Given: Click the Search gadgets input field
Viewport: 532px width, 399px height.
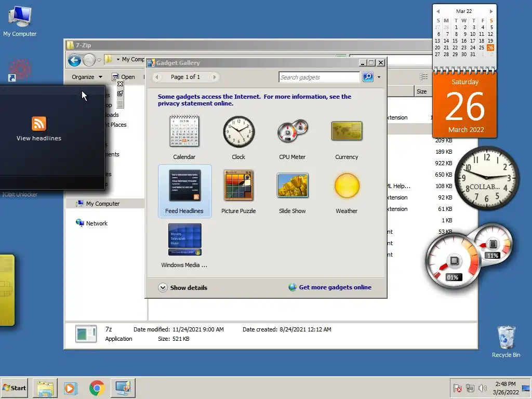Looking at the screenshot, I should [319, 77].
